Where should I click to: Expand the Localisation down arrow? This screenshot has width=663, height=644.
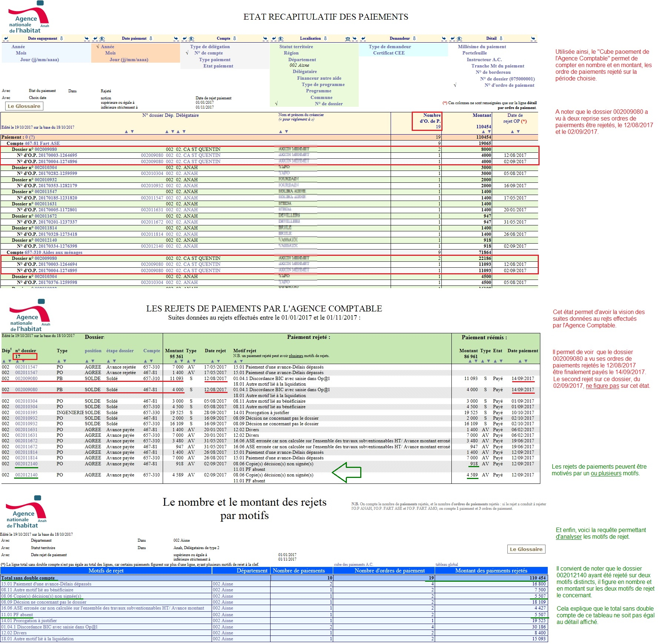pyautogui.click(x=325, y=39)
